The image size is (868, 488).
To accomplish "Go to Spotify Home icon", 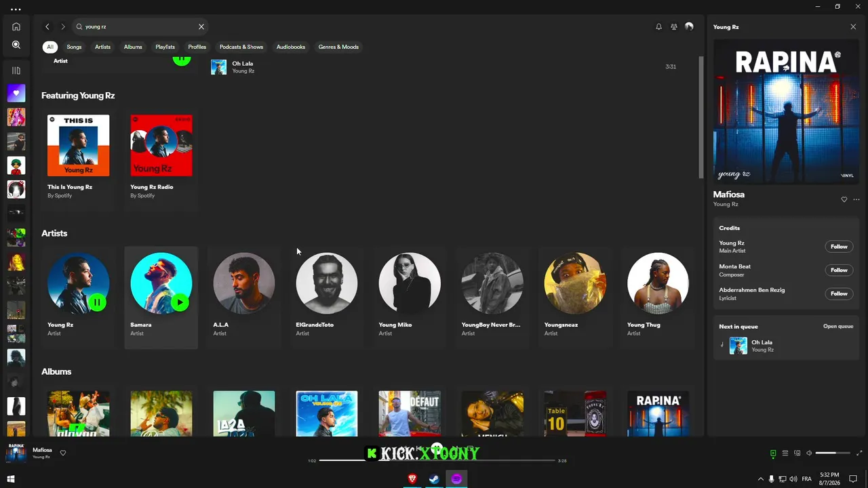I will coord(16,26).
